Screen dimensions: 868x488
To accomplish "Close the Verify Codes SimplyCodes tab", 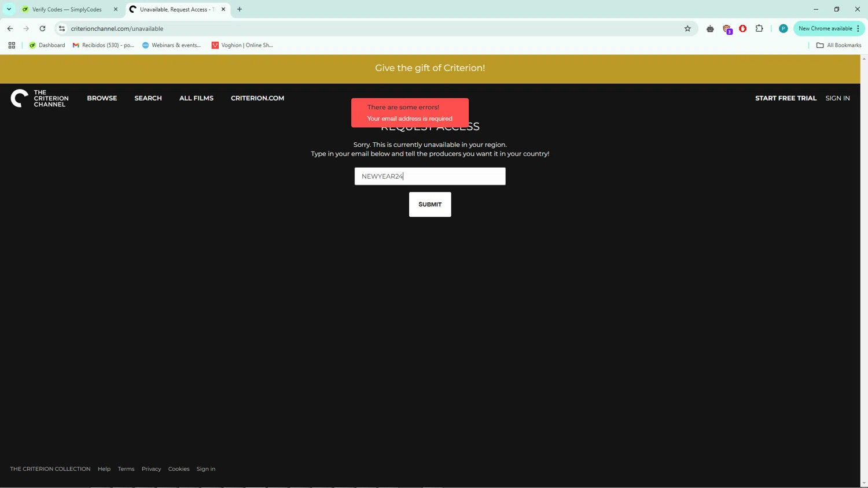I will 115,9.
